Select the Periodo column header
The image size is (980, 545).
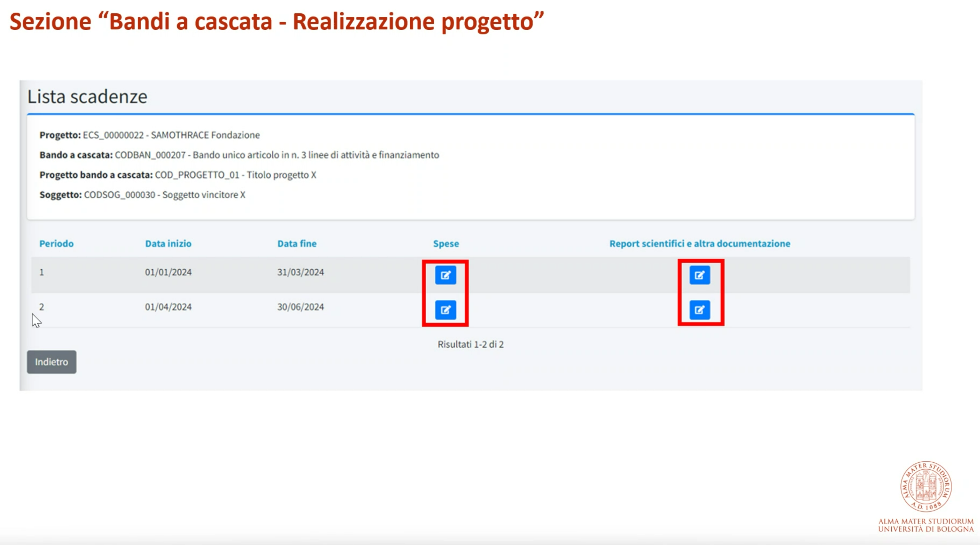point(56,244)
